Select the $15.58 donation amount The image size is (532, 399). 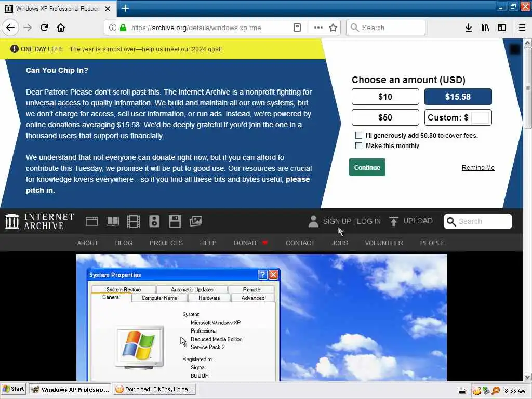click(x=458, y=97)
